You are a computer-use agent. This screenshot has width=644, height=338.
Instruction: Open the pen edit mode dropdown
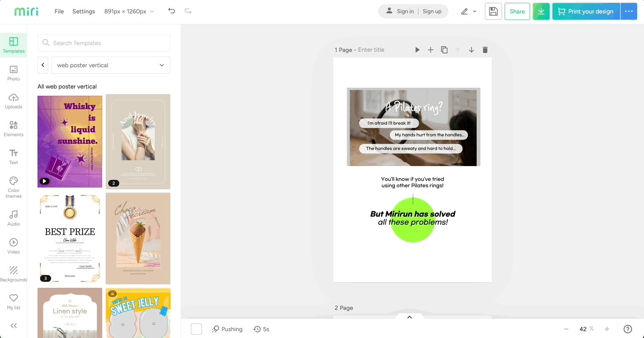tap(469, 11)
